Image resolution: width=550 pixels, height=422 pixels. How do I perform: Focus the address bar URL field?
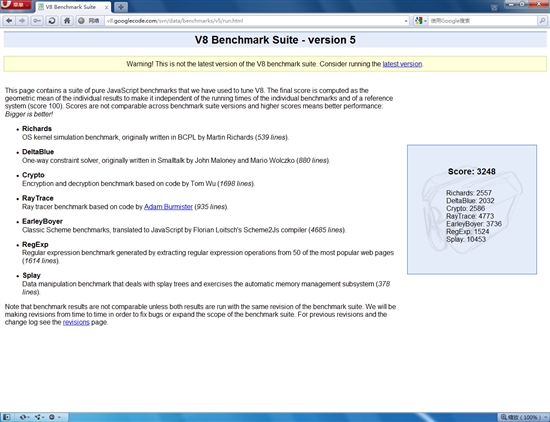pos(253,21)
